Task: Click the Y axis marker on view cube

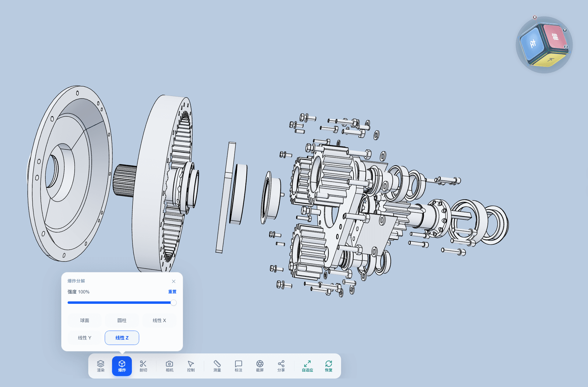Action: click(x=565, y=30)
